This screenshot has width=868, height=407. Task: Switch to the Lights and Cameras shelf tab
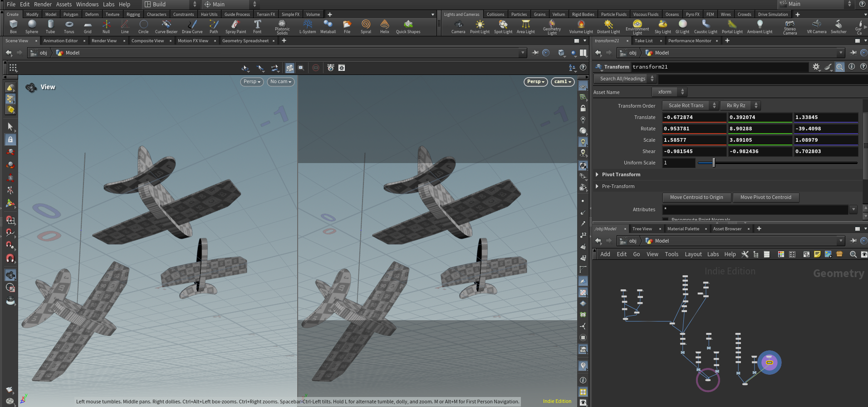click(461, 14)
